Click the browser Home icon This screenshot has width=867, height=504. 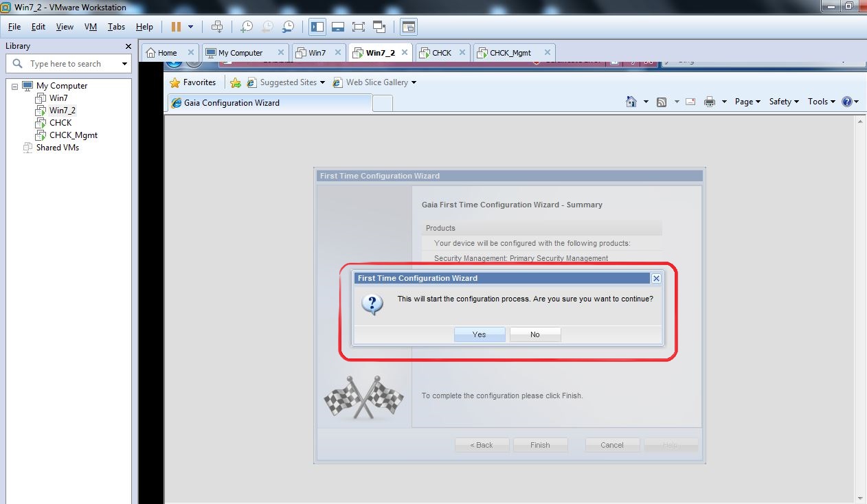pyautogui.click(x=631, y=102)
